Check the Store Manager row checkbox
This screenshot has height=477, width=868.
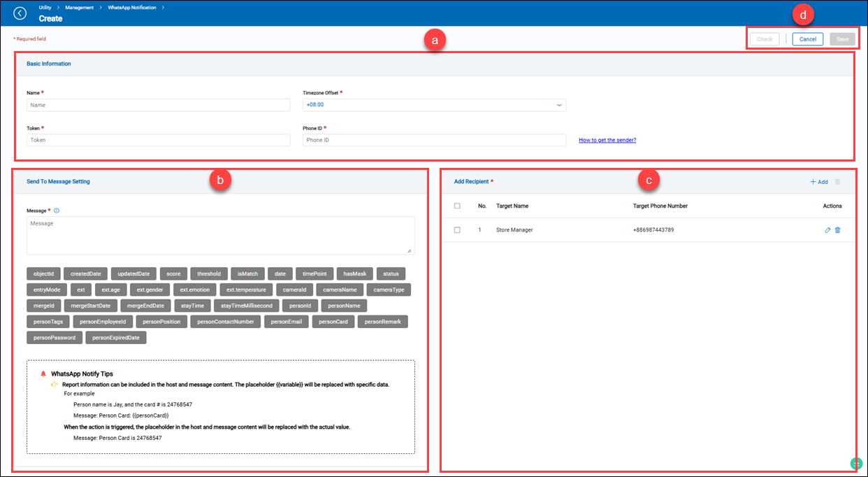click(457, 230)
